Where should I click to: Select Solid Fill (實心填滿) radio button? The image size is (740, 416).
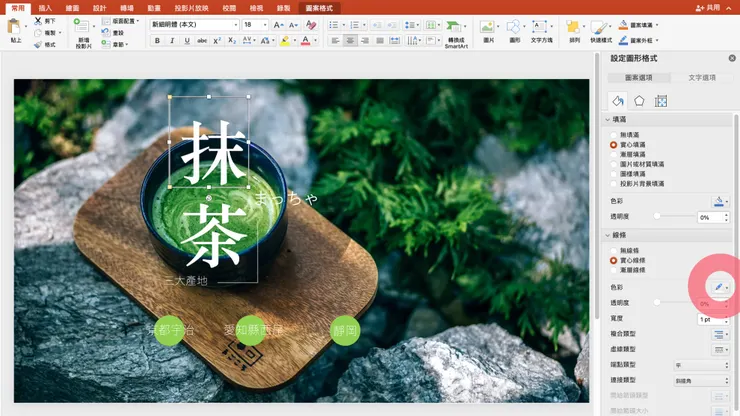pyautogui.click(x=614, y=145)
